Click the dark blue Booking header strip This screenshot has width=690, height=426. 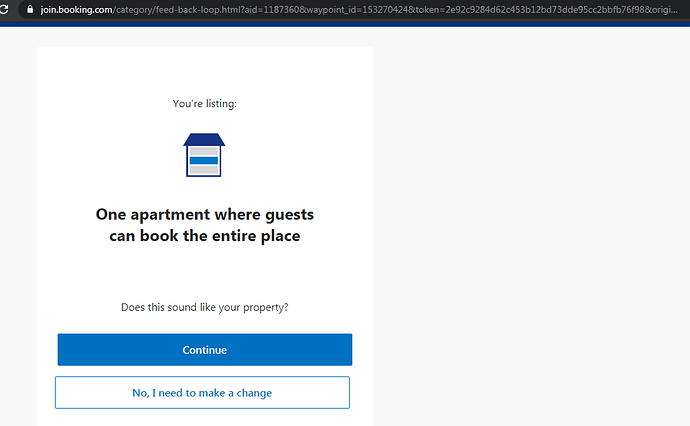(x=345, y=24)
